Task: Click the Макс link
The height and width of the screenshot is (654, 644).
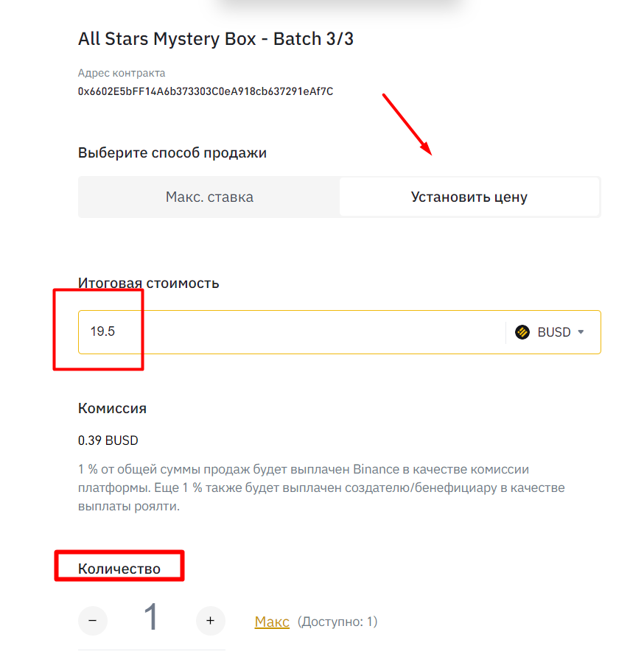Action: (x=272, y=622)
